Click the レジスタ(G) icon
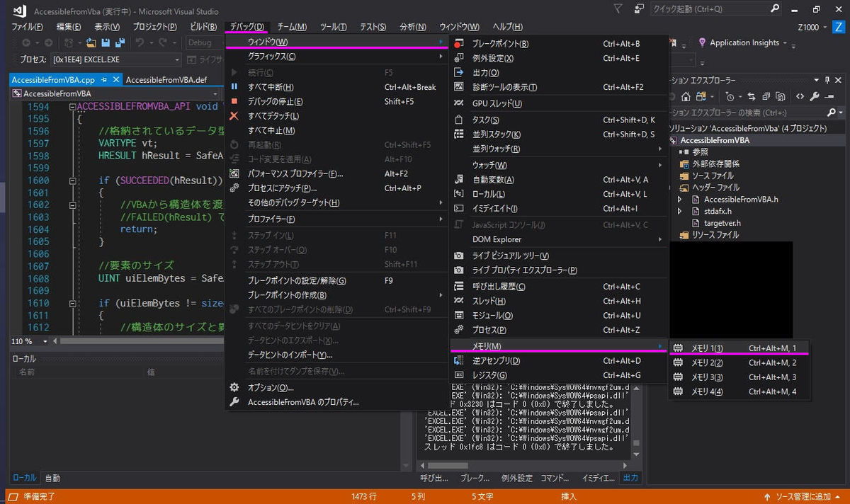850x504 pixels. pos(458,375)
